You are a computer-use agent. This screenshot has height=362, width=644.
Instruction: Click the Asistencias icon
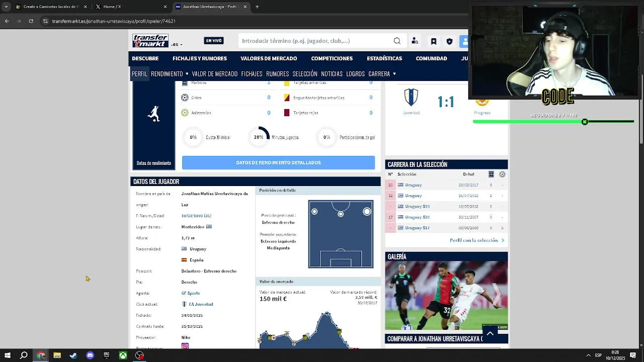tap(185, 113)
